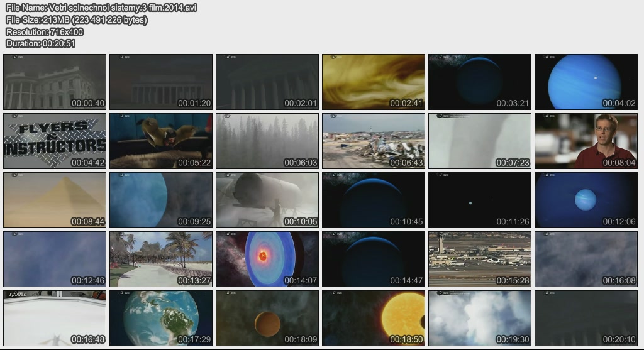Click the foggy forest thumbnail at 00:06:03

pos(267,141)
